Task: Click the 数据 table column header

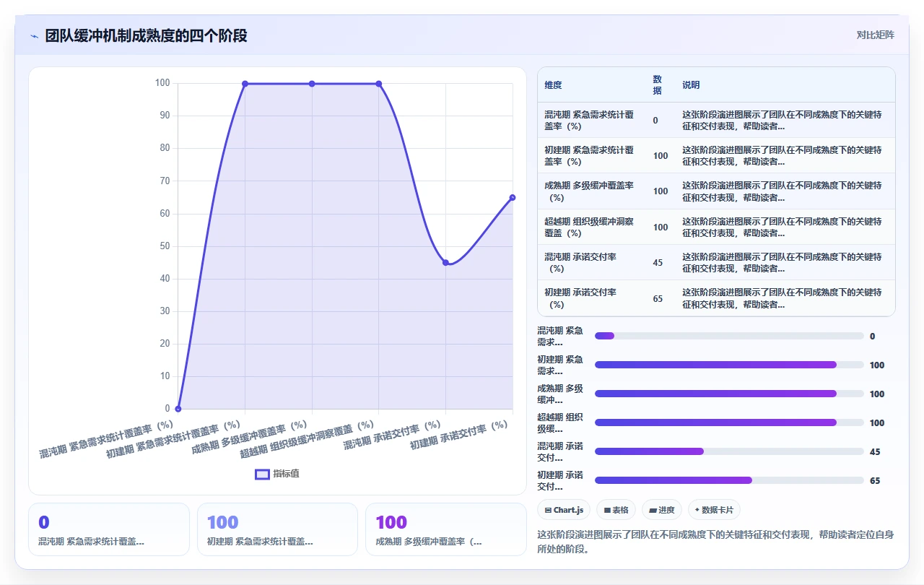Action: click(x=657, y=85)
